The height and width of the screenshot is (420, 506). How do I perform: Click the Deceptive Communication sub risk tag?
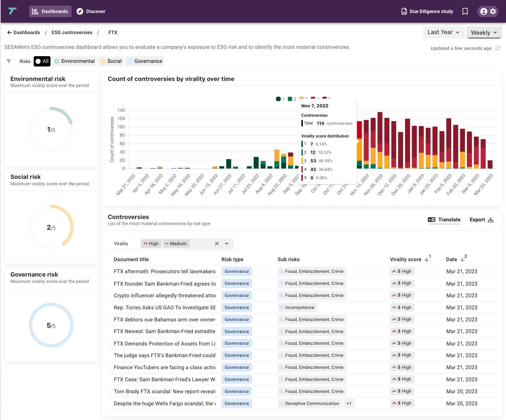[x=310, y=403]
